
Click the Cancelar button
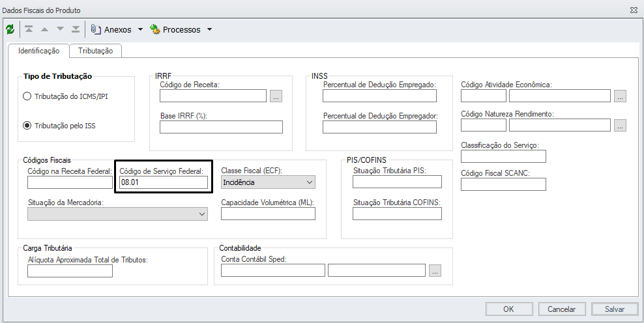pos(561,309)
